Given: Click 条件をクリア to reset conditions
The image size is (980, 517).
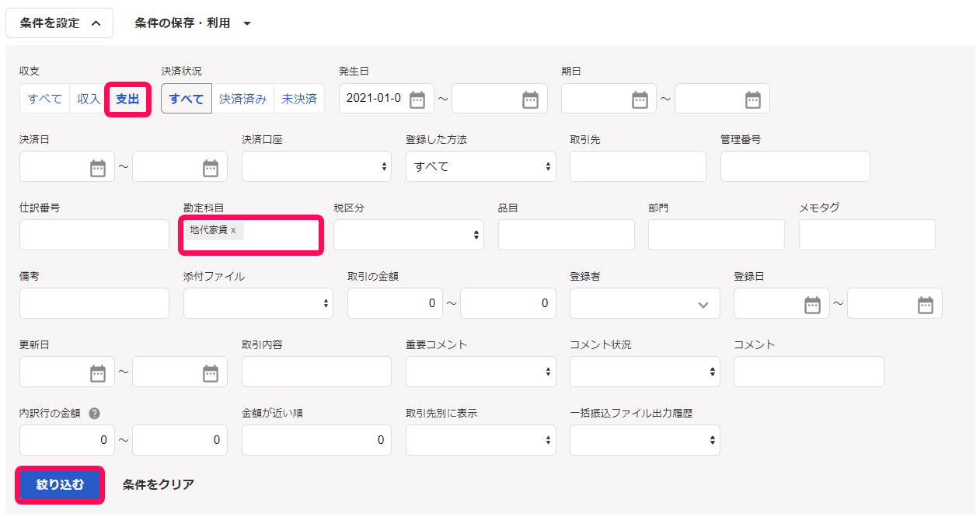Looking at the screenshot, I should tap(159, 484).
